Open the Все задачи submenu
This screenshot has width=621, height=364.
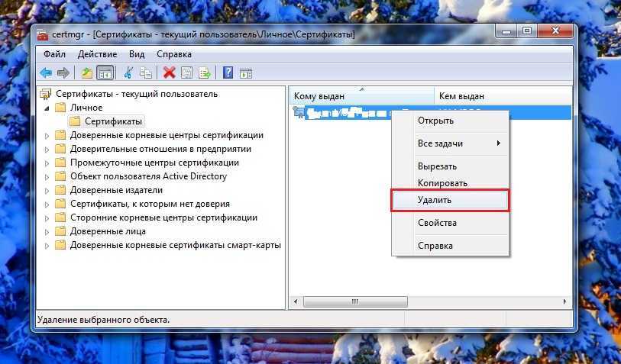point(449,143)
